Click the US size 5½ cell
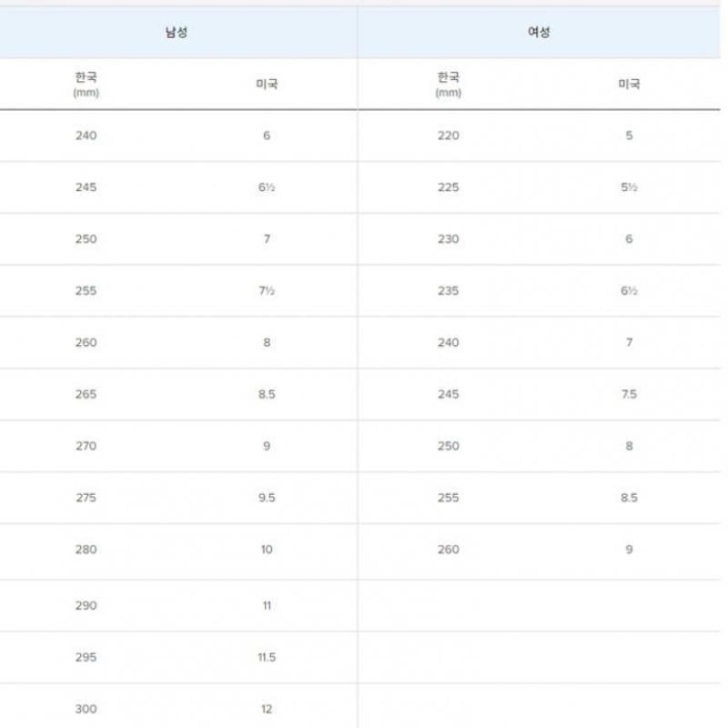This screenshot has height=728, width=728. (x=629, y=187)
